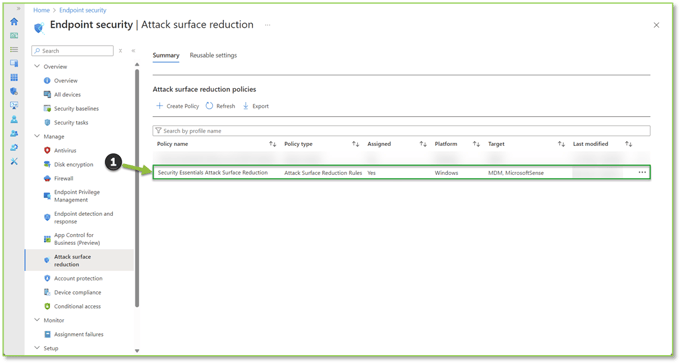Screen dimensions: 681x364
Task: Click the Refresh icon in the policies toolbar
Action: click(209, 106)
